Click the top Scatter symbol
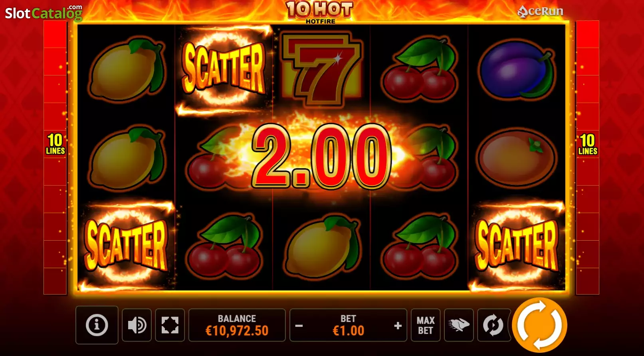The image size is (644, 356). tap(224, 68)
